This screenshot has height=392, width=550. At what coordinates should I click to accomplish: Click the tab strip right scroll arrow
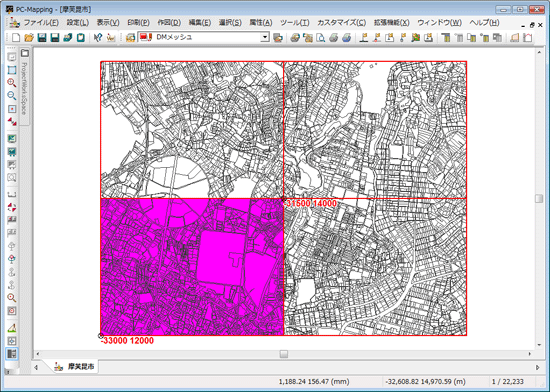point(537,367)
